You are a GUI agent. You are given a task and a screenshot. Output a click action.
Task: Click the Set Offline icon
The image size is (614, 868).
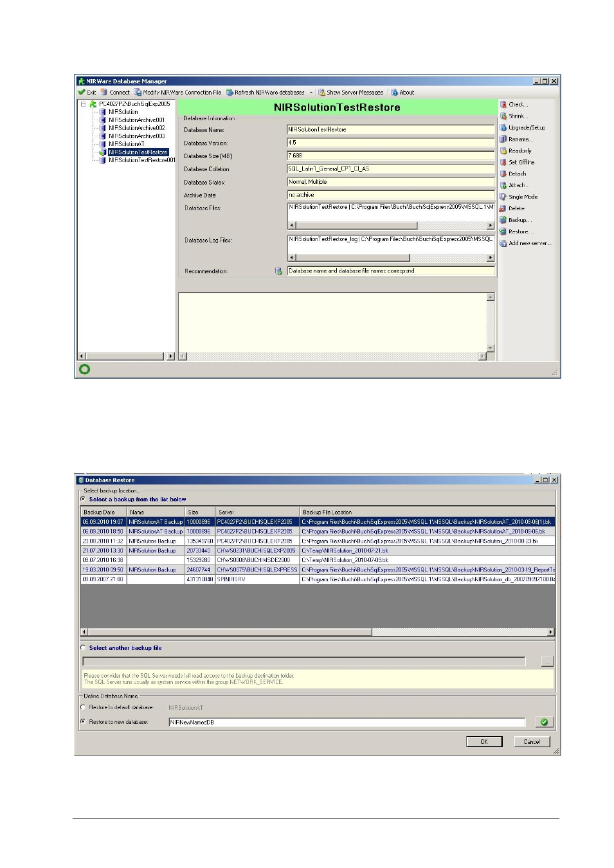coord(503,162)
